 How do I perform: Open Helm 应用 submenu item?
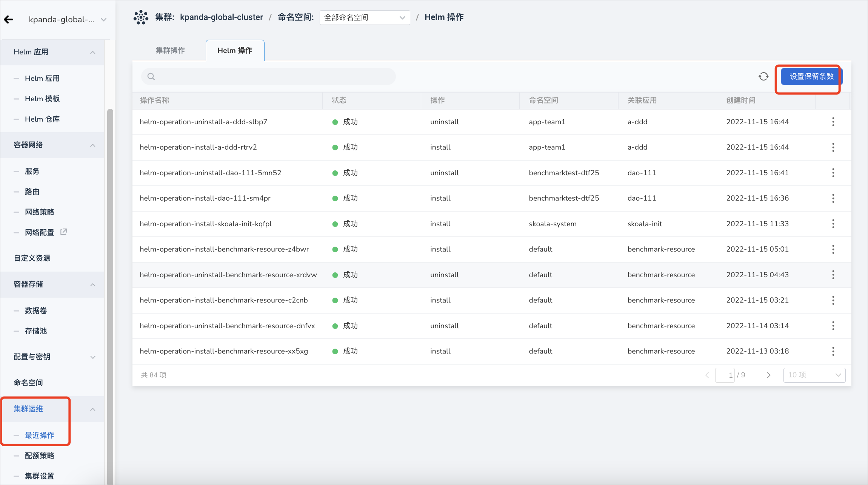coord(42,79)
